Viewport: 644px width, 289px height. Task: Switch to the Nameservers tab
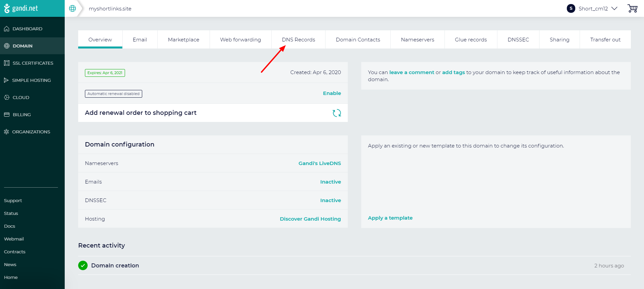418,39
